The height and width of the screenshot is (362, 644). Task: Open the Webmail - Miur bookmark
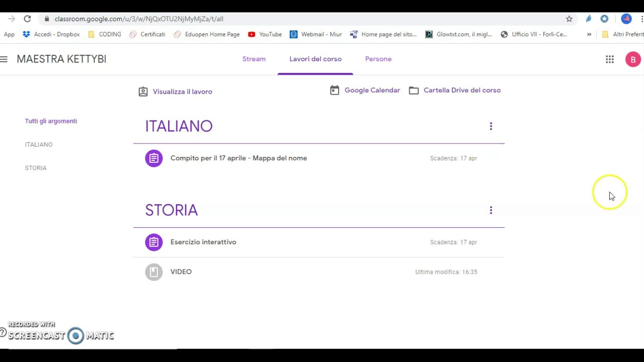tap(316, 34)
